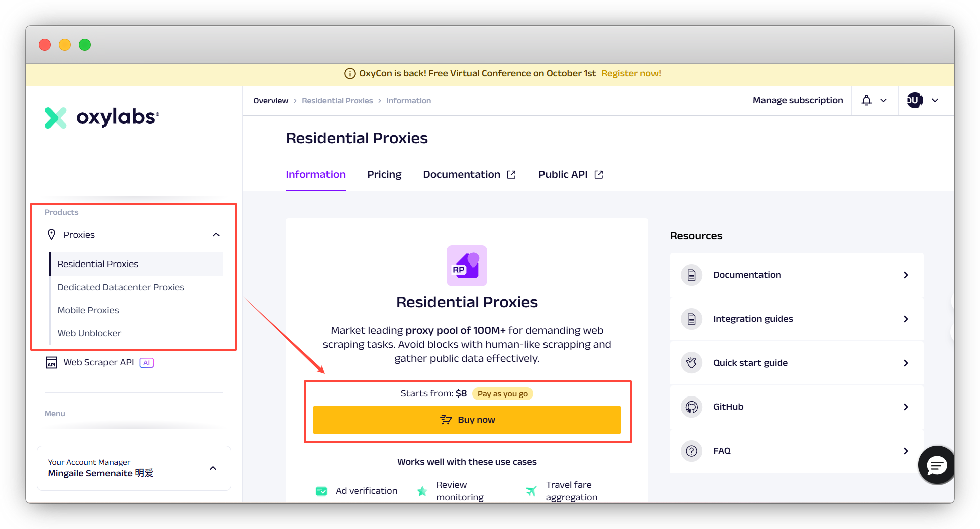Screen dimensions: 980x529
Task: Open the Integration guides resource
Action: click(797, 319)
